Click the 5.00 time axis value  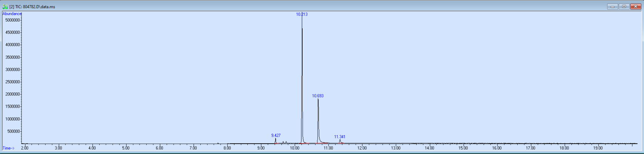pyautogui.click(x=126, y=148)
